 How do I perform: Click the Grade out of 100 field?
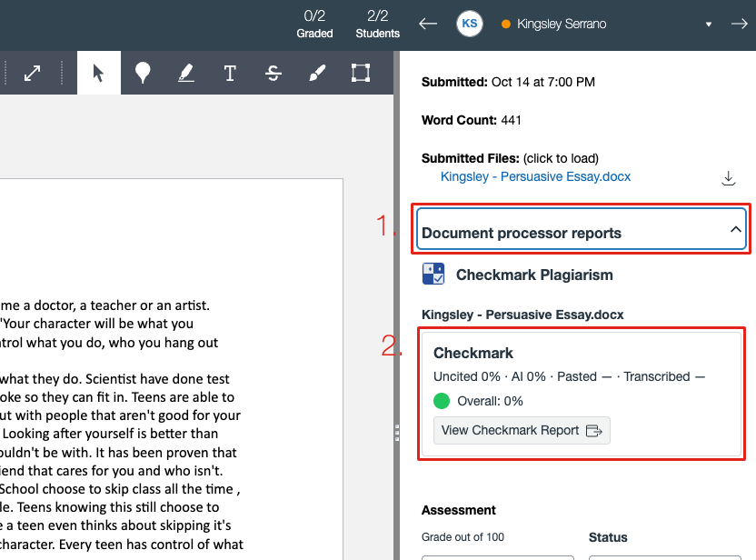[x=498, y=557]
